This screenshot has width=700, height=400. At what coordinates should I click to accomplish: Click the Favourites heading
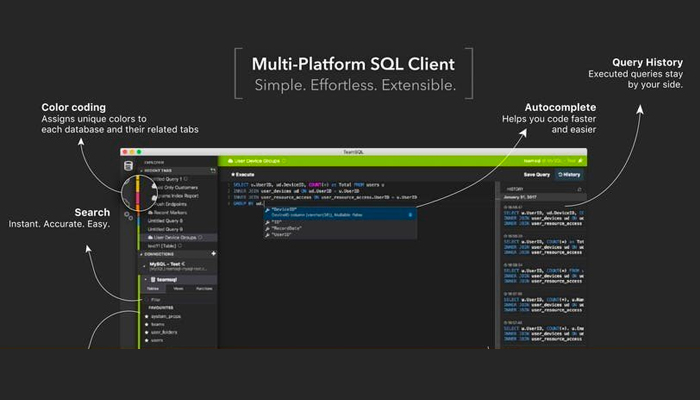point(161,308)
